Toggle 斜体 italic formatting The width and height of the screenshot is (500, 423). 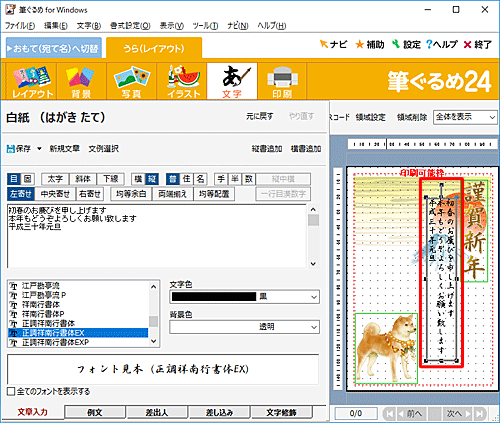[x=83, y=179]
